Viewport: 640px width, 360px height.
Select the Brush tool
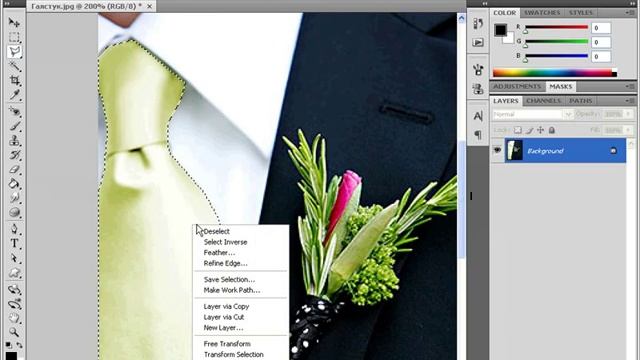click(x=14, y=126)
